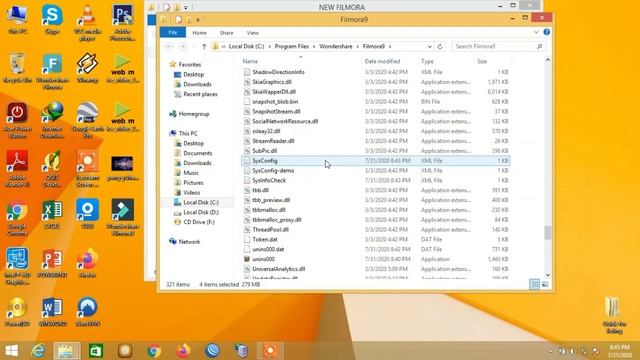Screen dimensions: 640x360
Task: Open the Recycle Bin on the desktop
Action: coord(17,68)
